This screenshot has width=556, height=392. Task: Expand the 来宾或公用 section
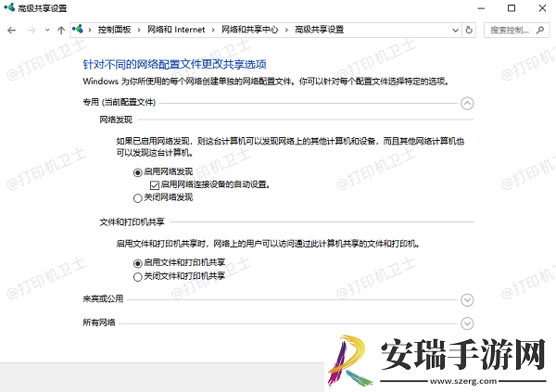click(x=467, y=299)
